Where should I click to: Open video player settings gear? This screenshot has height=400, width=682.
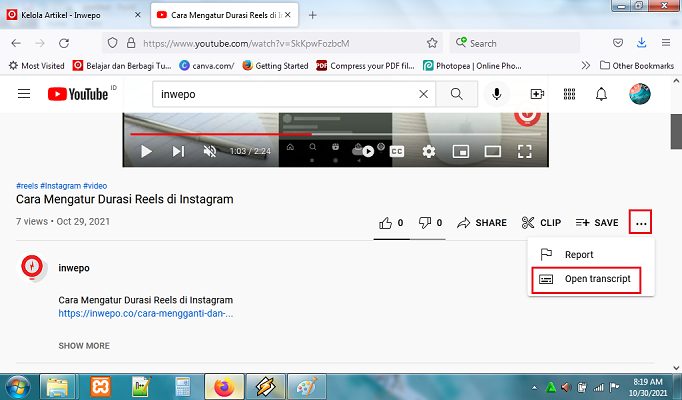[x=428, y=151]
